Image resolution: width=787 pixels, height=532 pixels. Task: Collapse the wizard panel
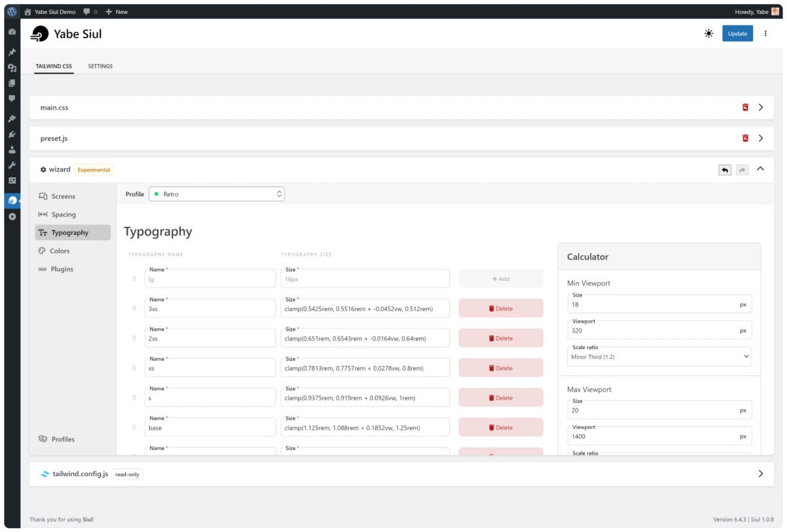click(x=761, y=169)
